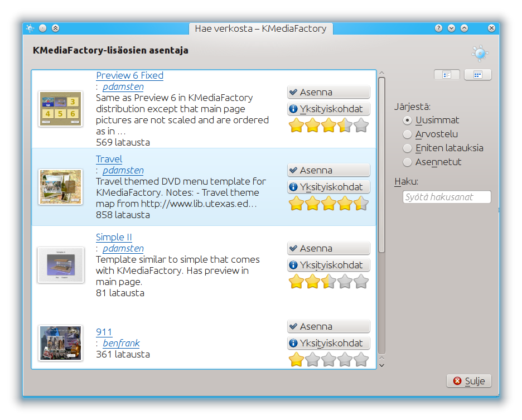522x420 pixels.
Task: Click the 858 latausta download count
Action: point(123,215)
